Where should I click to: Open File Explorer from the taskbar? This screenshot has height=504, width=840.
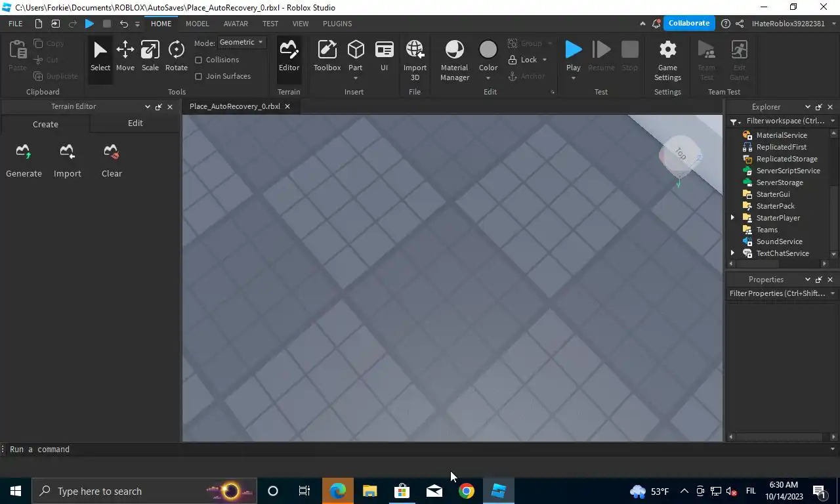(x=370, y=491)
